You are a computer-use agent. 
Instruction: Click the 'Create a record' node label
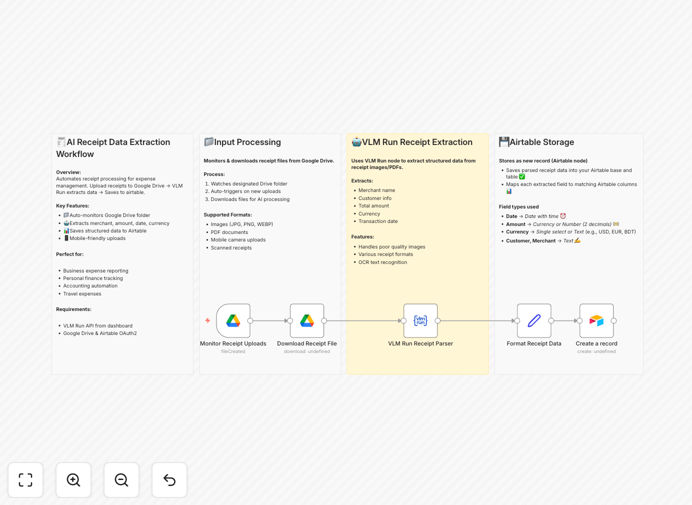(596, 343)
